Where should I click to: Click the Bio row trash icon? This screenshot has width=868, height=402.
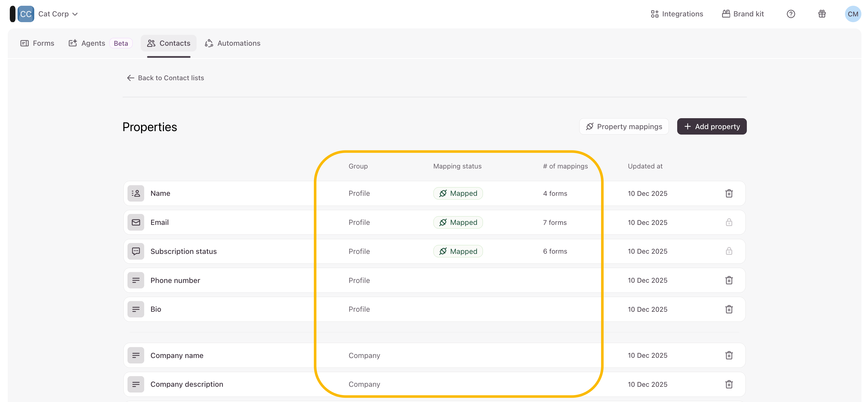[728, 309]
